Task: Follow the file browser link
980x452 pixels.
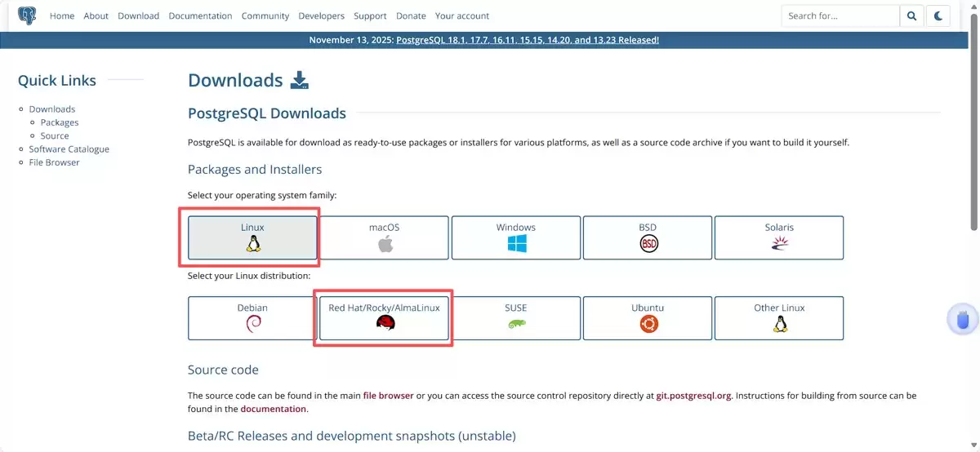Action: pyautogui.click(x=388, y=396)
